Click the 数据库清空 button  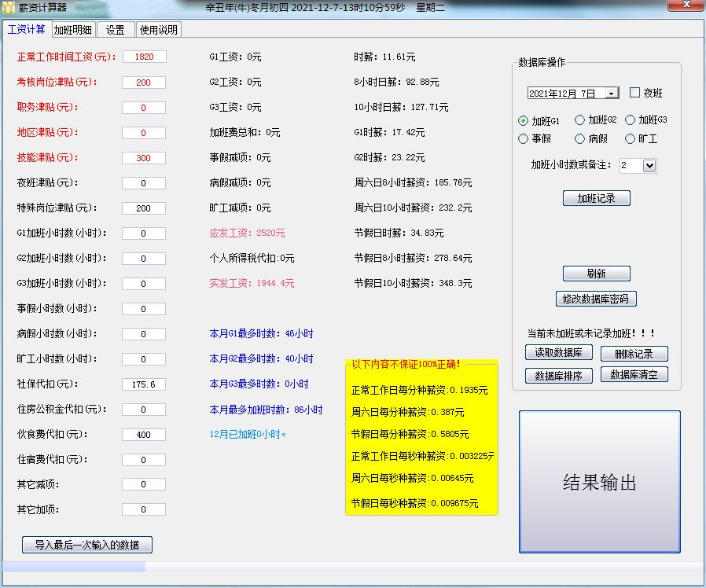[x=634, y=375]
